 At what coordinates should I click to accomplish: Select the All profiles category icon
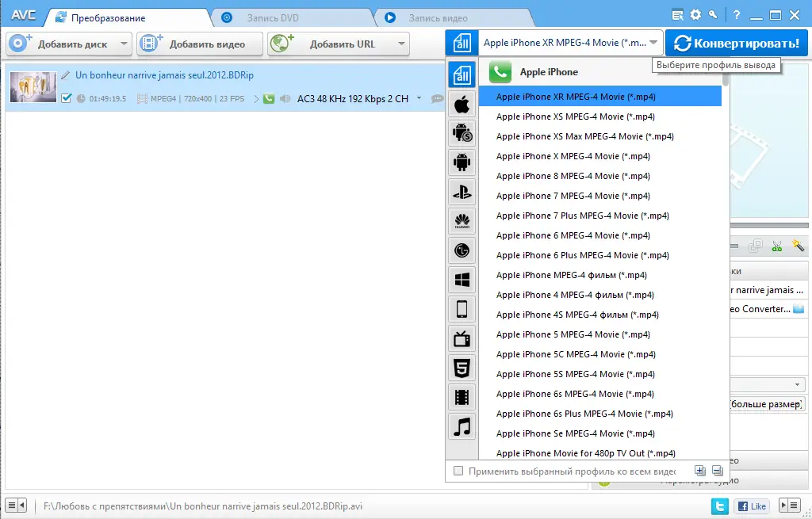462,75
